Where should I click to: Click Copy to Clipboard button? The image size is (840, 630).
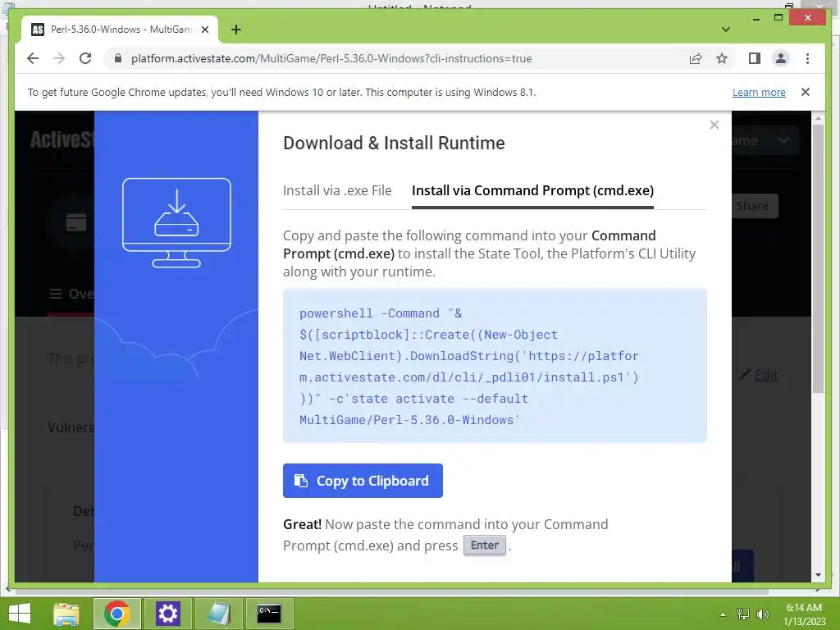pyautogui.click(x=363, y=481)
